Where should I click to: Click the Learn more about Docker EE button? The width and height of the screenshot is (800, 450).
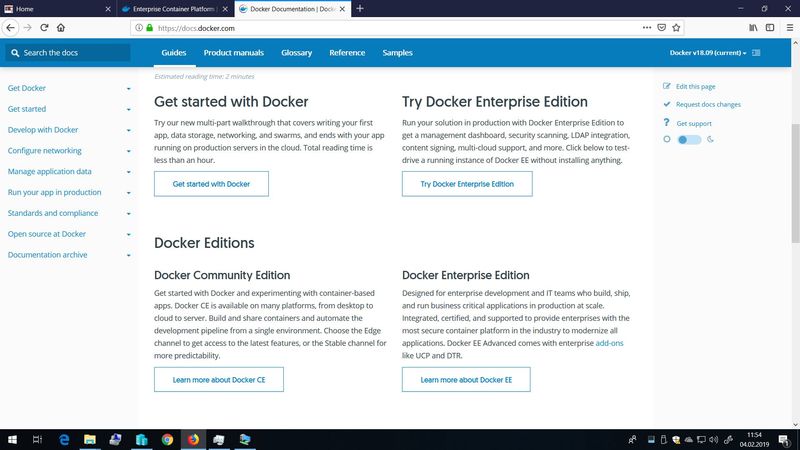pos(465,380)
